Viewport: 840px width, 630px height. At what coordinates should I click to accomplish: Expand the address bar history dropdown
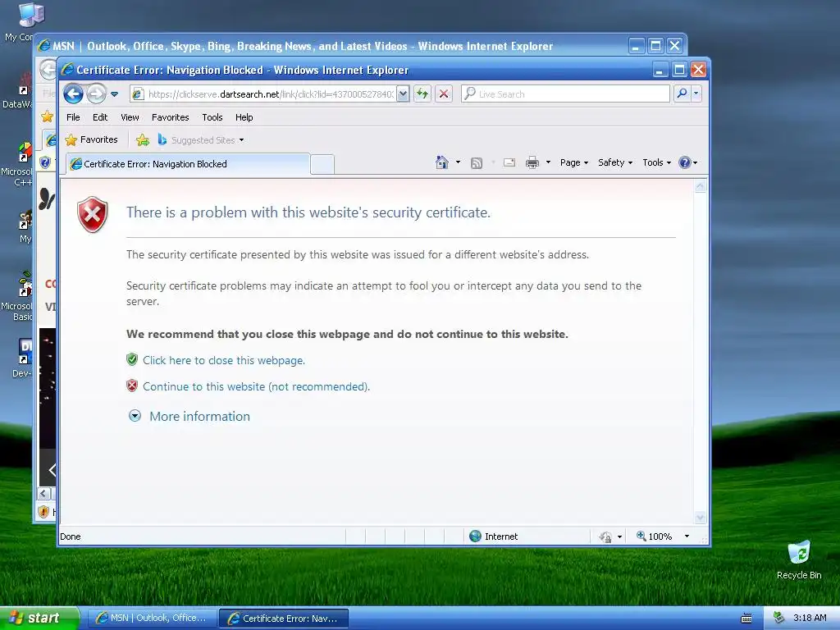[403, 94]
